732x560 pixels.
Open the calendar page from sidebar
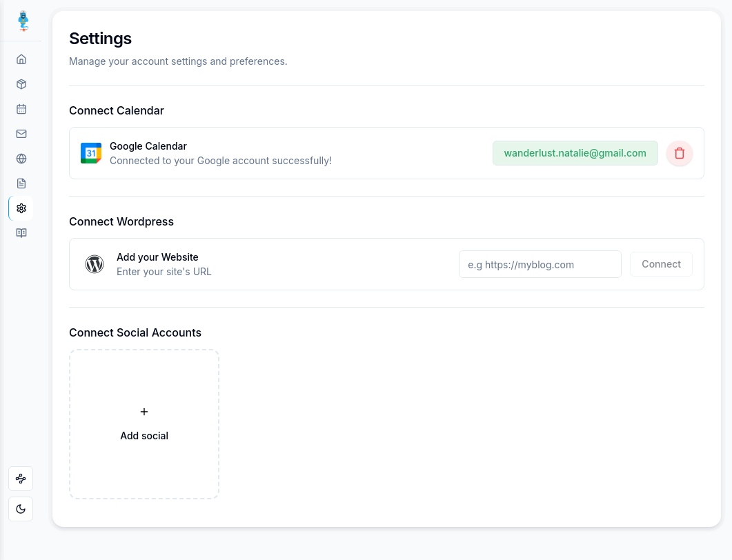[x=21, y=109]
